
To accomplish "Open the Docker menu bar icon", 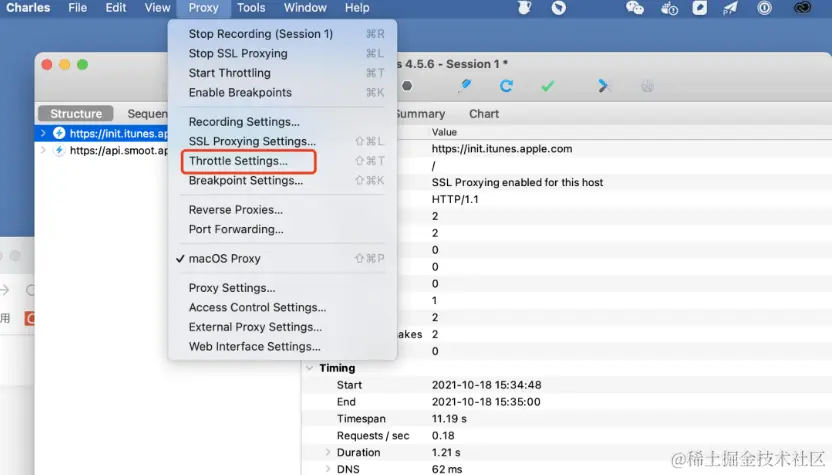I will pyautogui.click(x=669, y=8).
